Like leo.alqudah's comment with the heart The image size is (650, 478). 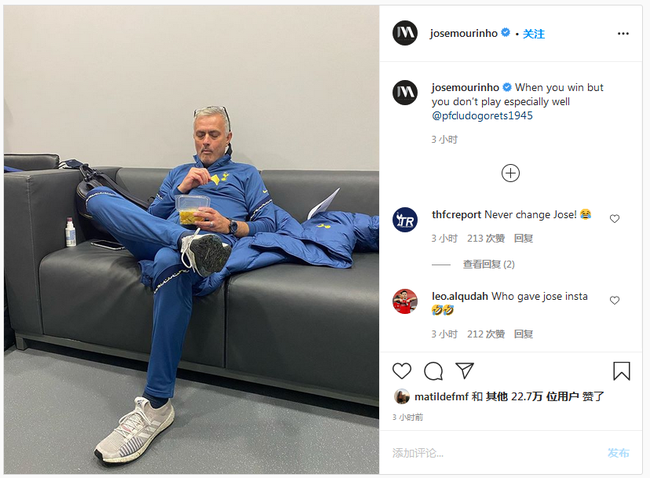tap(614, 300)
